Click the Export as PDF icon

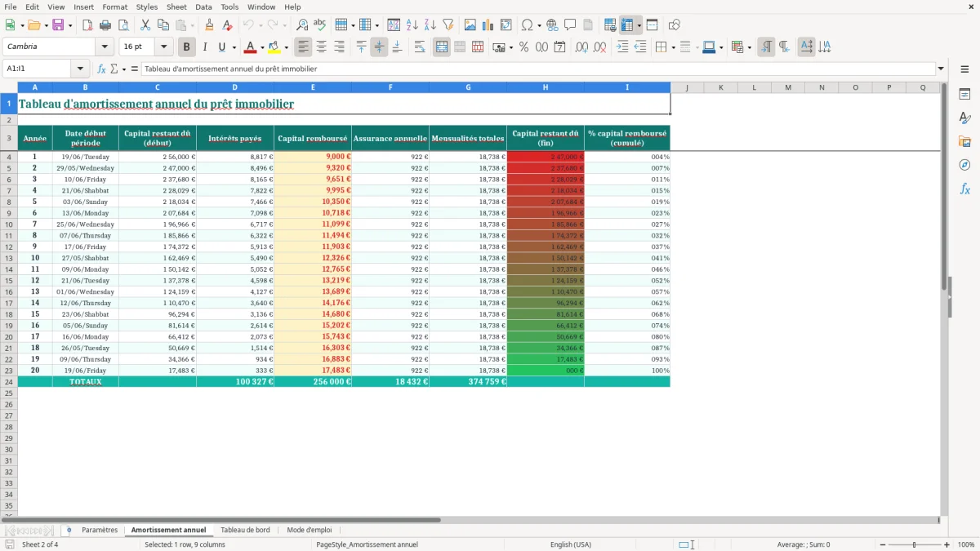87,25
